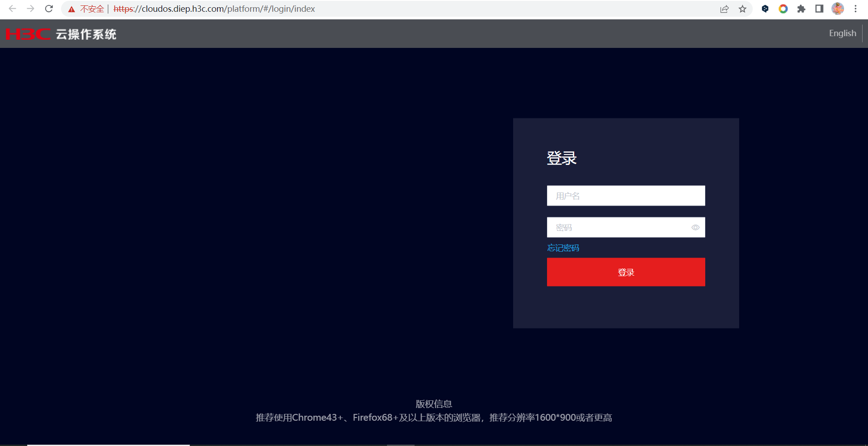
Task: Click the red 登录 login button
Action: (x=626, y=272)
